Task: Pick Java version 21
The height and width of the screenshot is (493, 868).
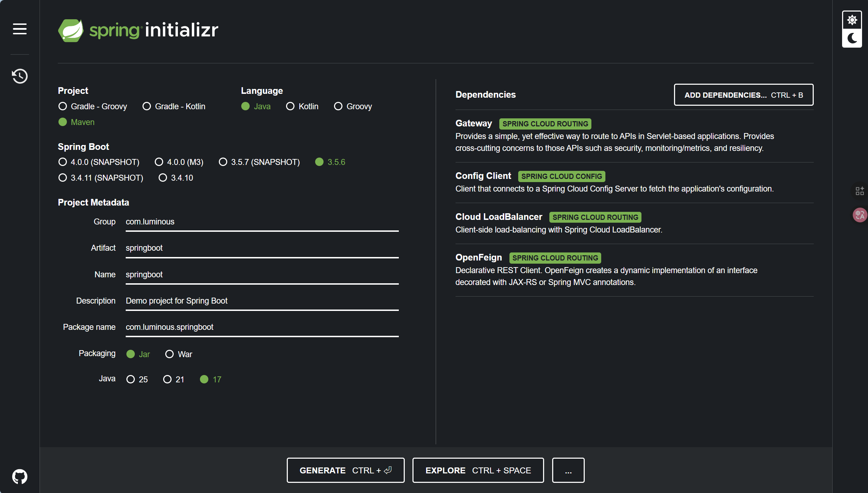Action: pos(167,380)
